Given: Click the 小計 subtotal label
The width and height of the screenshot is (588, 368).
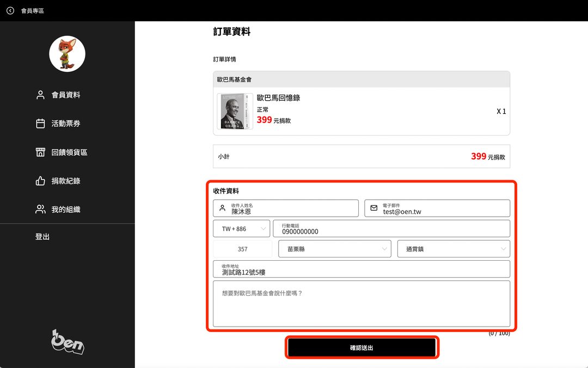Looking at the screenshot, I should click(224, 157).
